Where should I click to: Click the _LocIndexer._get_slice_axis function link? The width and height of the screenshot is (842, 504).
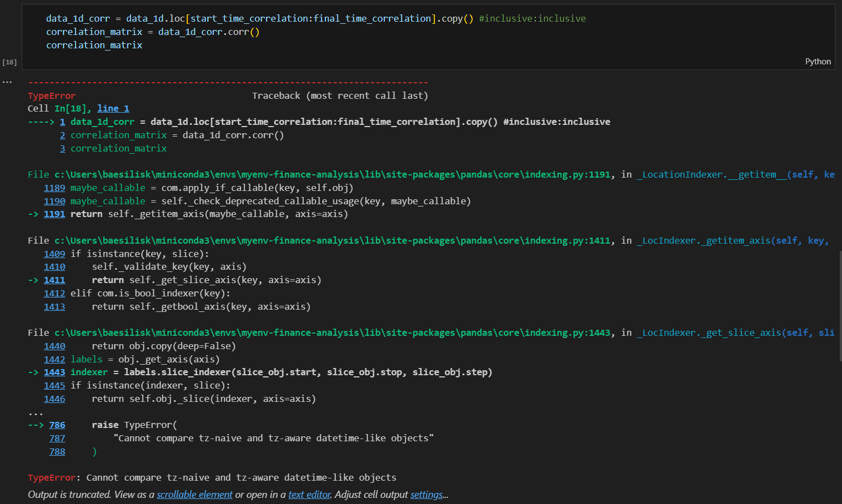click(x=735, y=333)
